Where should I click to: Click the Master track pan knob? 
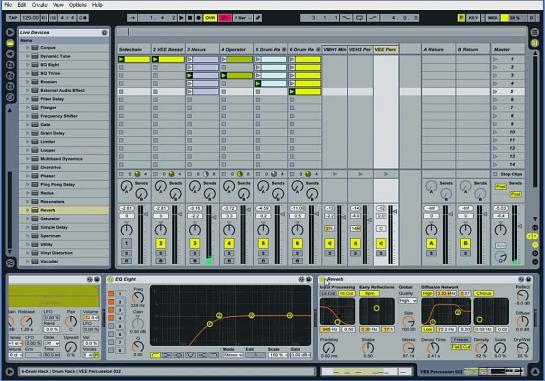click(x=501, y=230)
